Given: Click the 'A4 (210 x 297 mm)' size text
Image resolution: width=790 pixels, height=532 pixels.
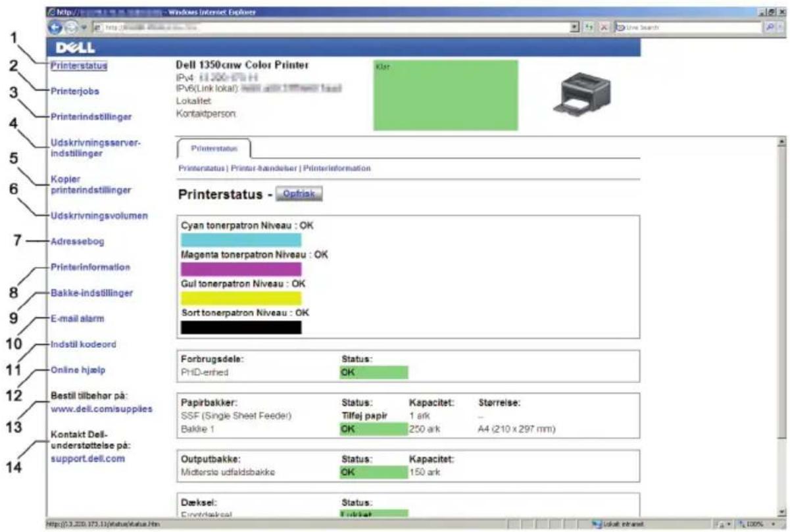Looking at the screenshot, I should click(516, 429).
